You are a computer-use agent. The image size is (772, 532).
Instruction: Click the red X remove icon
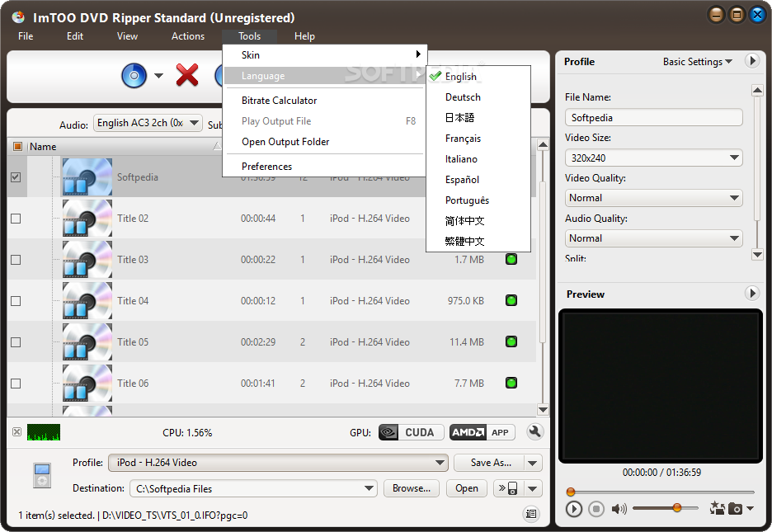point(187,75)
